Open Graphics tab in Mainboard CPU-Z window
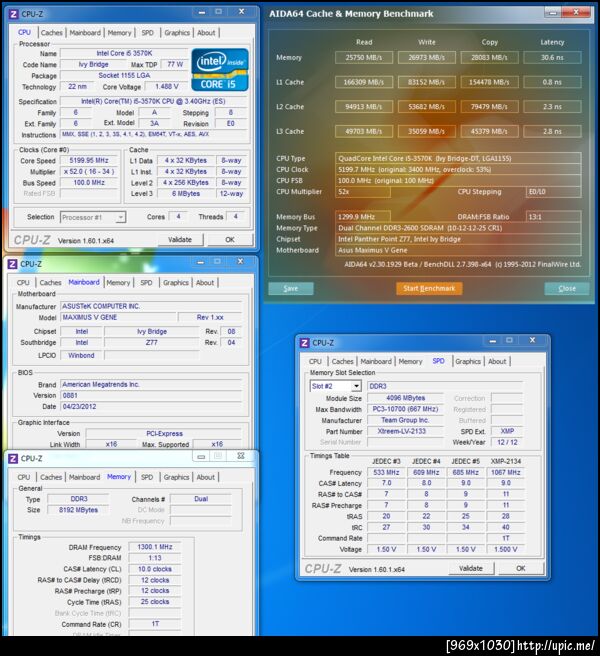 (176, 283)
